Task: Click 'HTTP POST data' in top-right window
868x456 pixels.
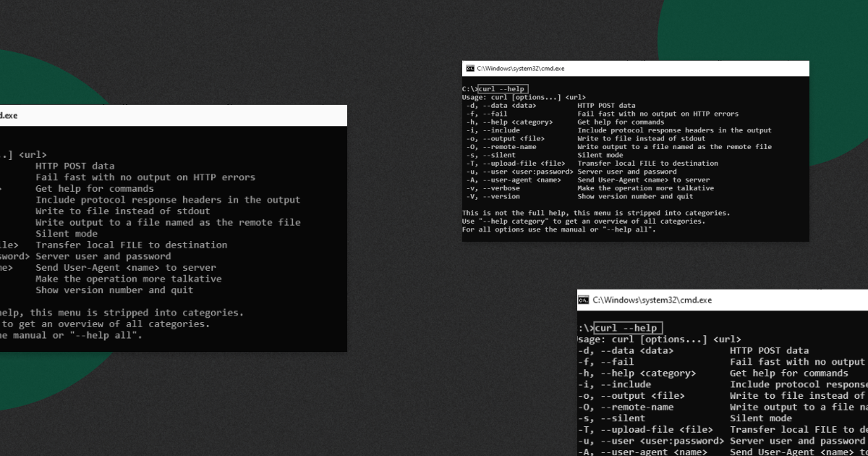Action: pyautogui.click(x=606, y=105)
